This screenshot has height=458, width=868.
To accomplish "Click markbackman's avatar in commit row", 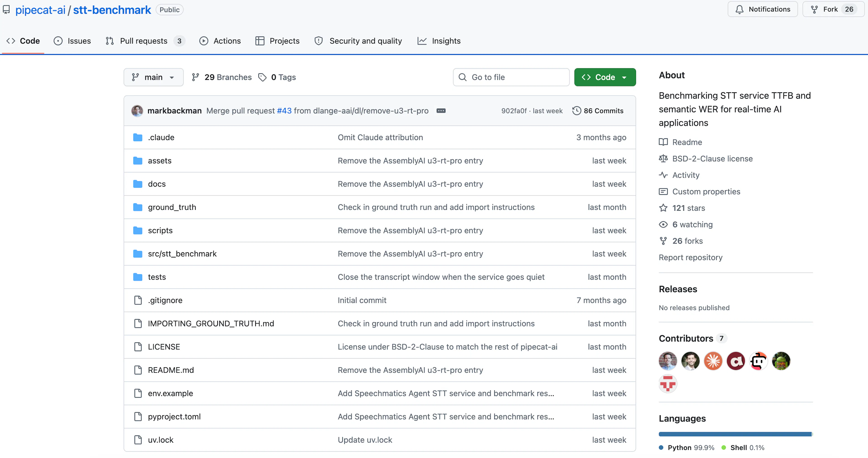I will coord(137,111).
